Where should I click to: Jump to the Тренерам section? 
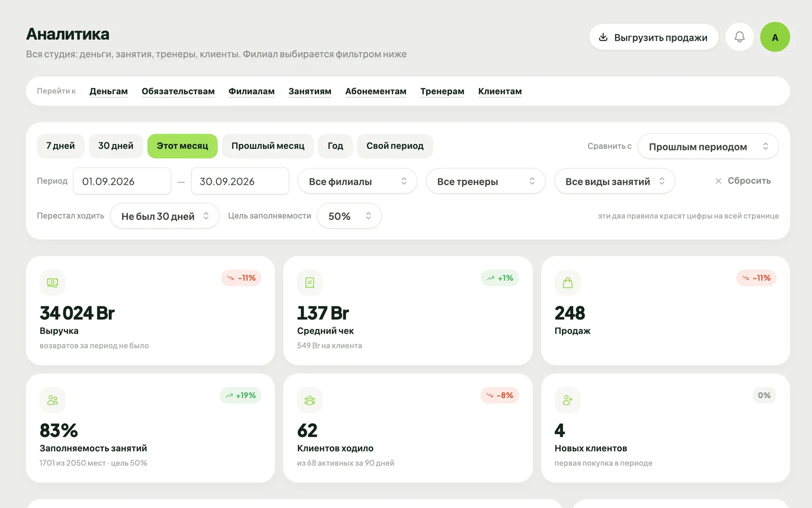coord(442,91)
